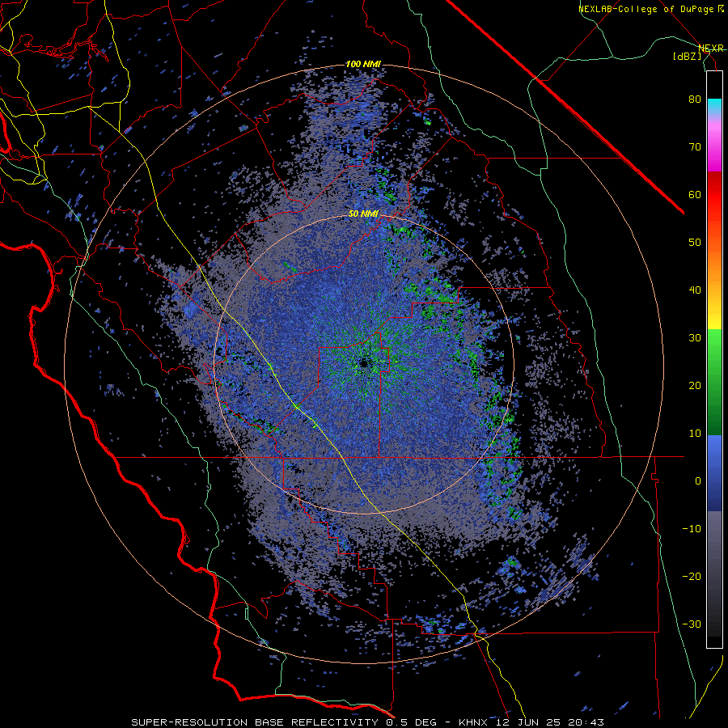Select the 0 value on the dBZ scale
This screenshot has height=728, width=728.
tap(698, 481)
